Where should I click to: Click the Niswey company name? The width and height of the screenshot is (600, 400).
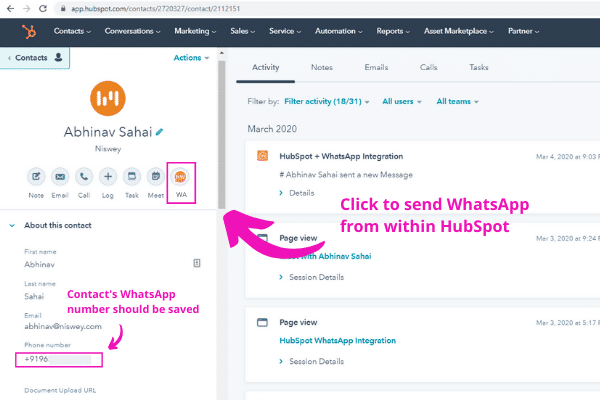108,149
